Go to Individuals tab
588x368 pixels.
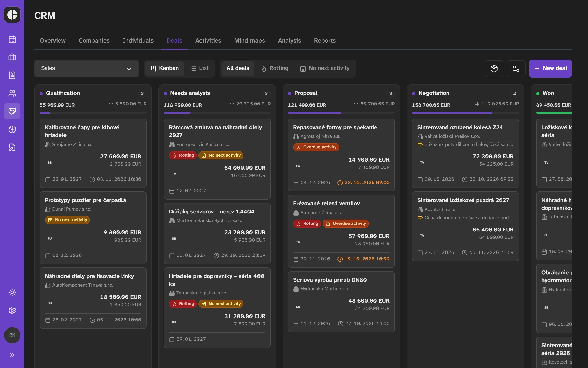click(138, 41)
